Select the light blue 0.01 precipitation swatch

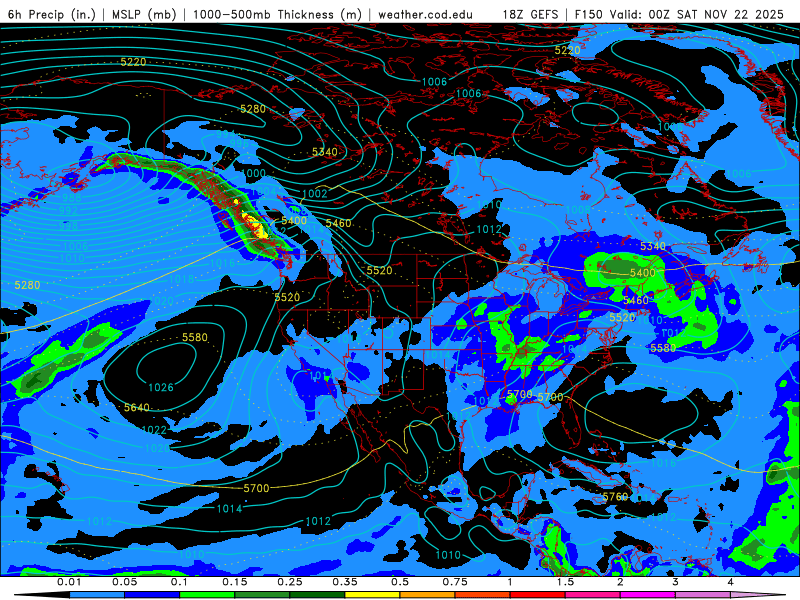click(97, 595)
